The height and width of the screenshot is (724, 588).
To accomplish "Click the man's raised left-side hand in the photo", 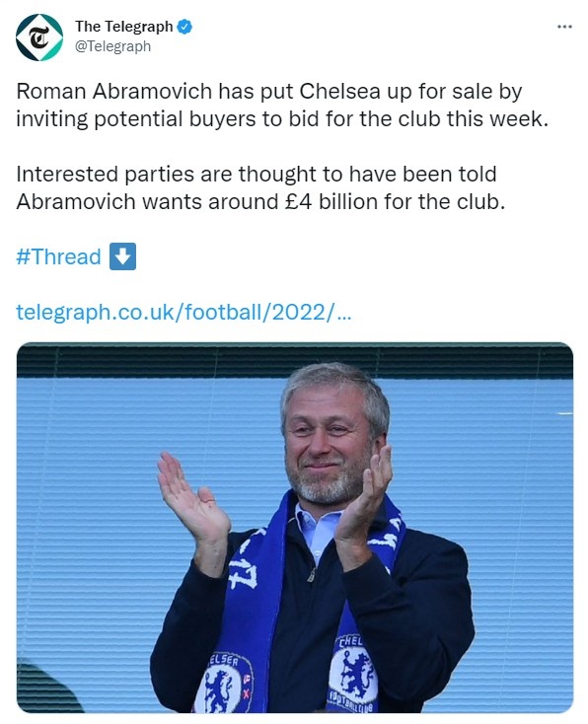I will click(190, 501).
